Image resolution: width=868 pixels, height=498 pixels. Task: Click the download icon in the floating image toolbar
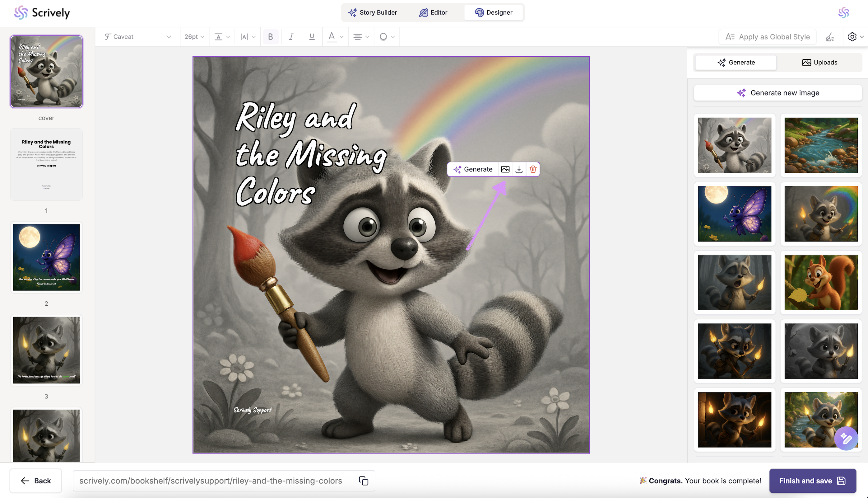[x=519, y=169]
